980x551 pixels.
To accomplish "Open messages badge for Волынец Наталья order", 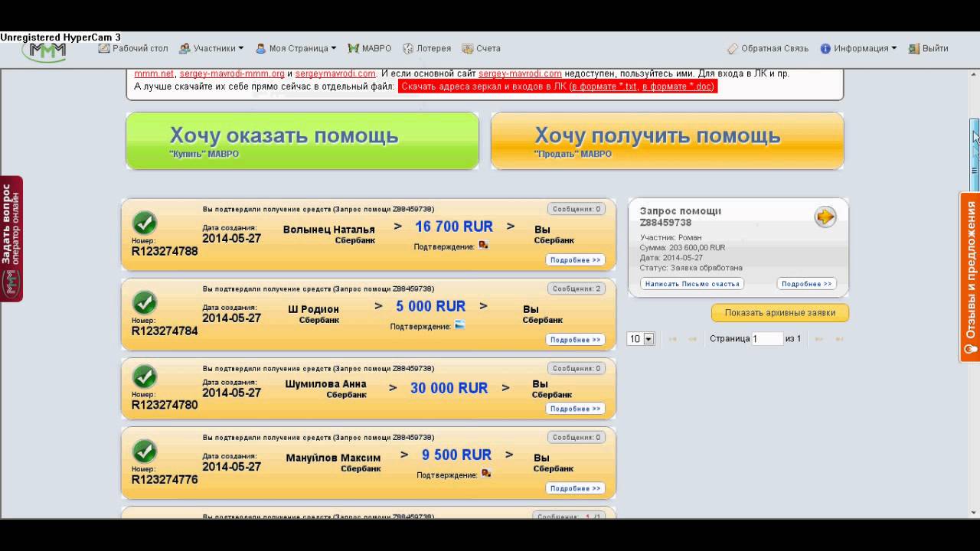I will point(576,209).
